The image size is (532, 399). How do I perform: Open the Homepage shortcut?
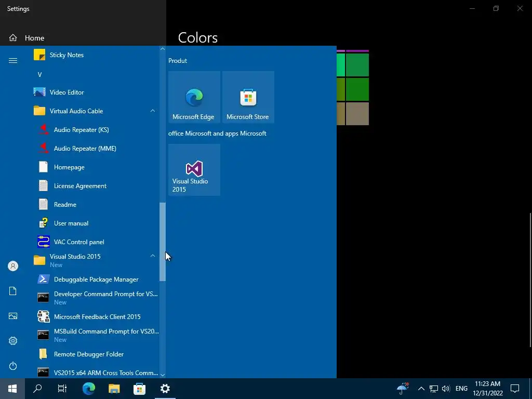[x=95, y=167]
